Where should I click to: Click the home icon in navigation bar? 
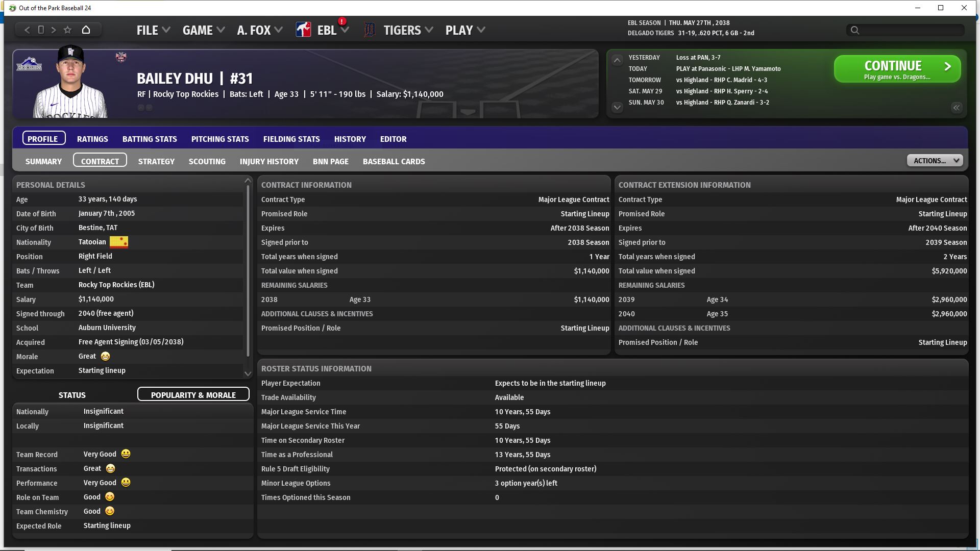[x=86, y=30]
